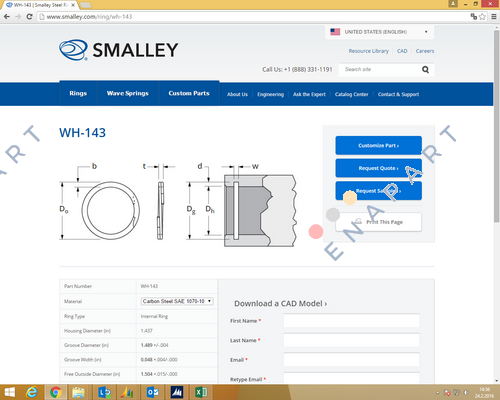Bookmark this page with star icon
Image resolution: width=500 pixels, height=400 pixels.
[482, 16]
